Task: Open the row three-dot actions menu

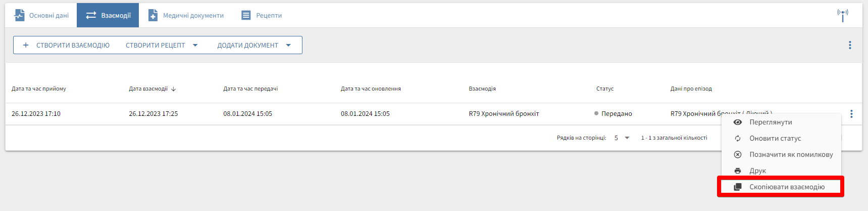Action: click(x=851, y=114)
